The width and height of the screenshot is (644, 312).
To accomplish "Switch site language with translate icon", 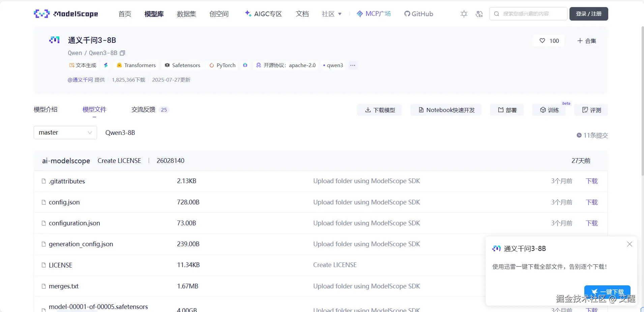I will point(479,14).
